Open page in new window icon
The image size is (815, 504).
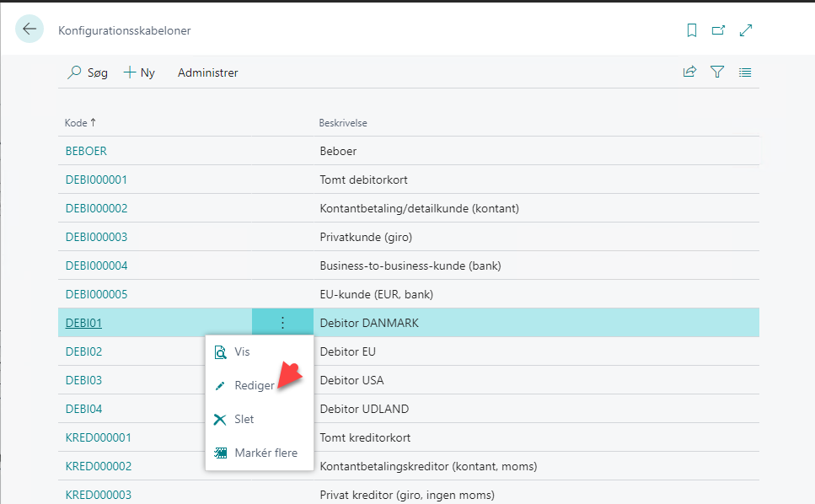pos(718,30)
